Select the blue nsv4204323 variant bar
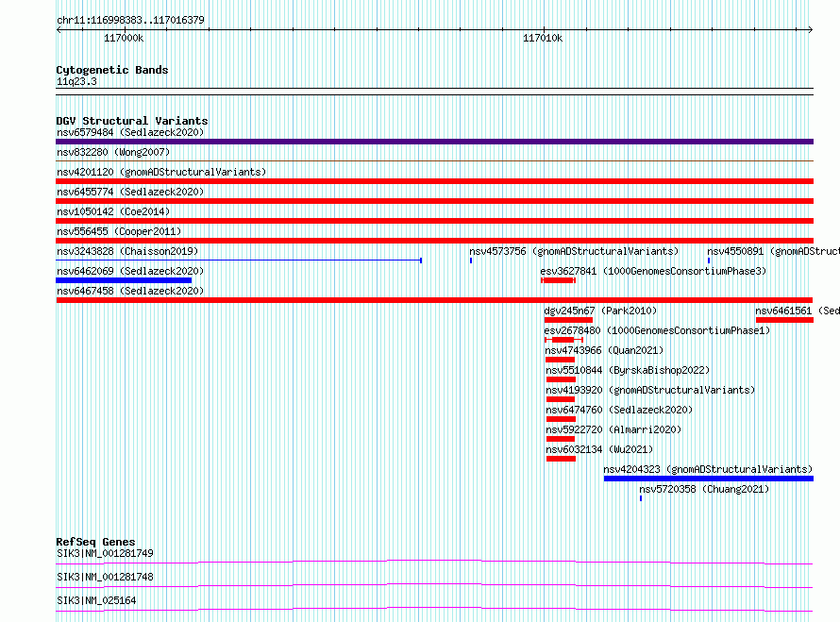 click(x=709, y=479)
